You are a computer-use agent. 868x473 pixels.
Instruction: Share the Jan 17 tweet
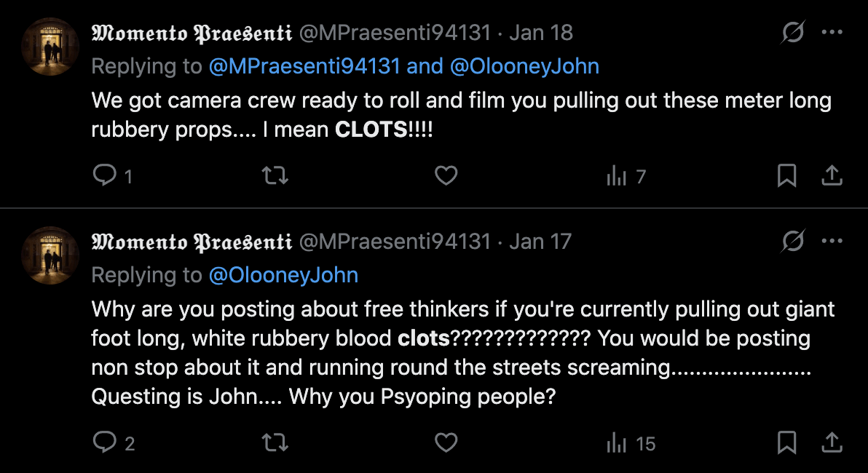point(832,442)
